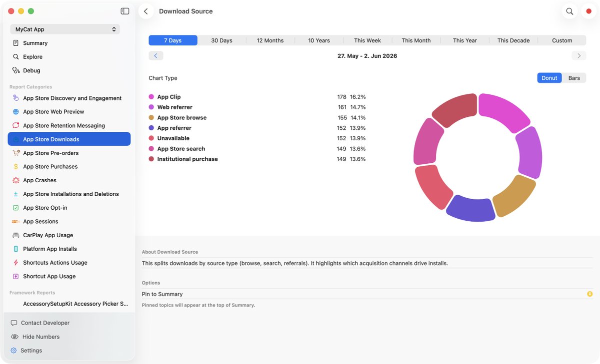
Task: Select the 12 Months range tab
Action: (270, 40)
